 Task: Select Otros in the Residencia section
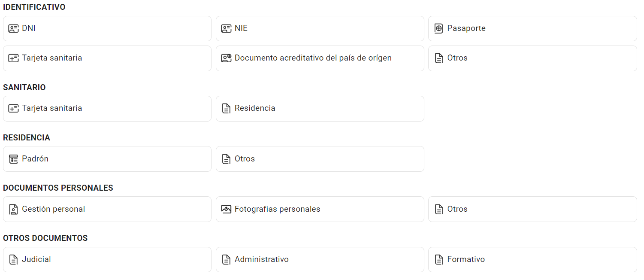[320, 158]
